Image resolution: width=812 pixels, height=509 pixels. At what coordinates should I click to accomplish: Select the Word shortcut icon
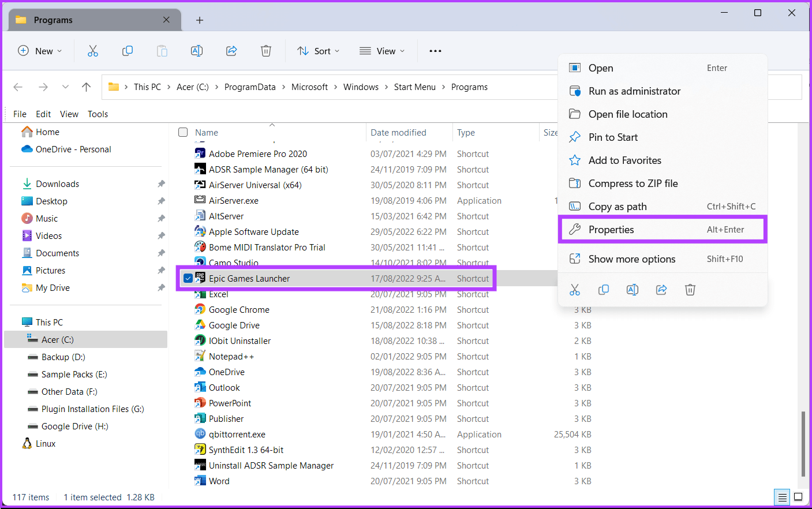coord(200,481)
